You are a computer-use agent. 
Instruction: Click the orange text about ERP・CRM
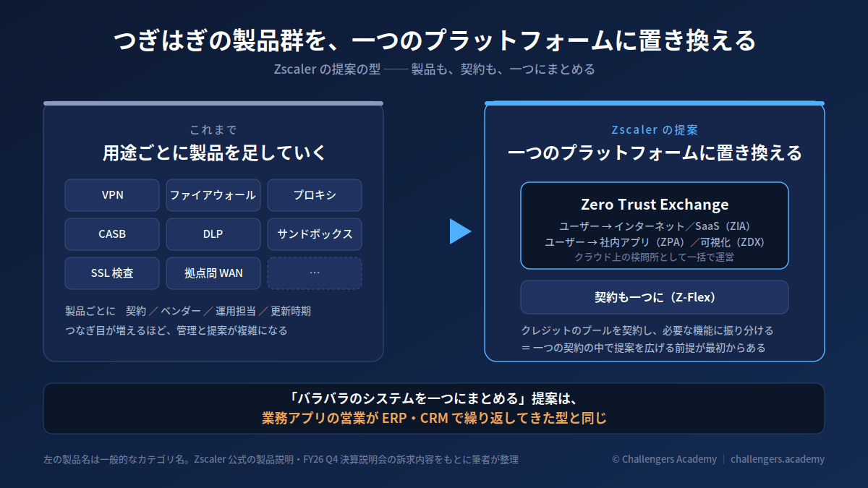(434, 418)
